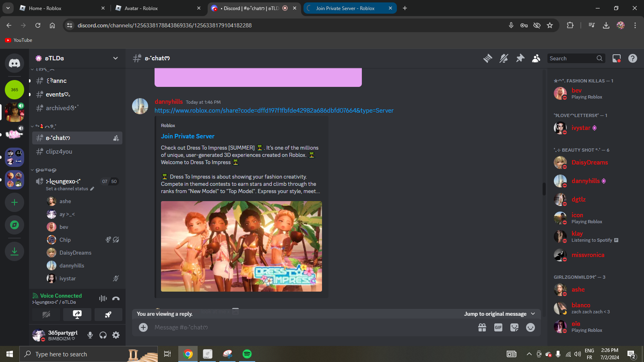Open the browser tab list dropdown arrow
Image resolution: width=644 pixels, height=362 pixels.
[x=8, y=8]
